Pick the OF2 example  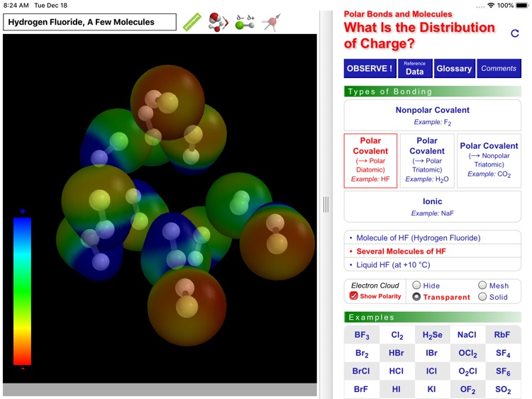(467, 389)
